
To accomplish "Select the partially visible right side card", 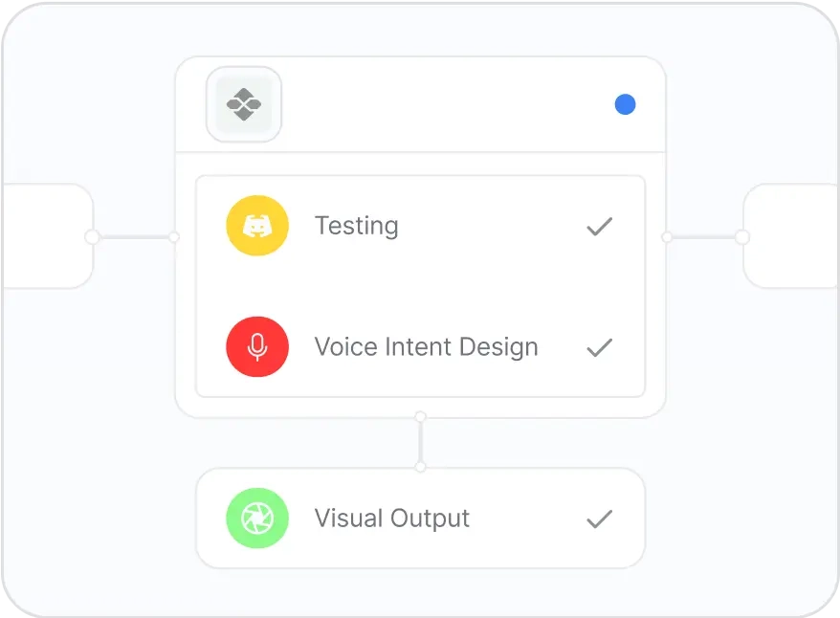I will tap(792, 236).
